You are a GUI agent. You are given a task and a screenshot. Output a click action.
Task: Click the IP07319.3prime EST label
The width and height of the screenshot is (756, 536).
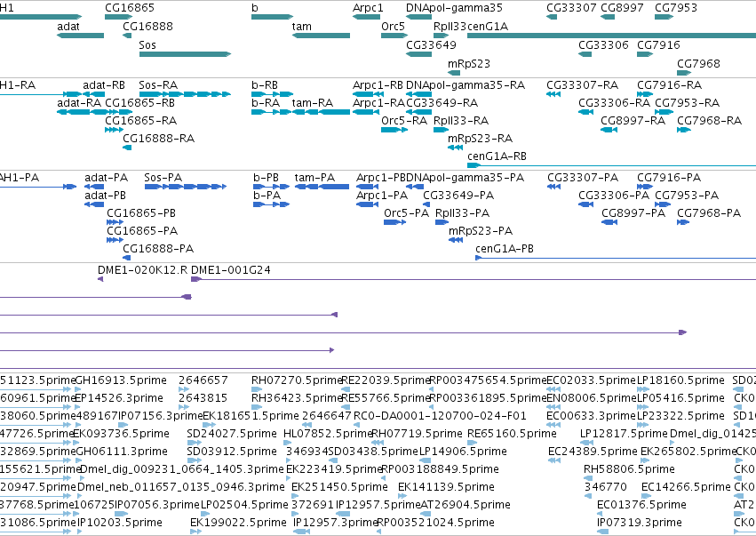coord(640,523)
